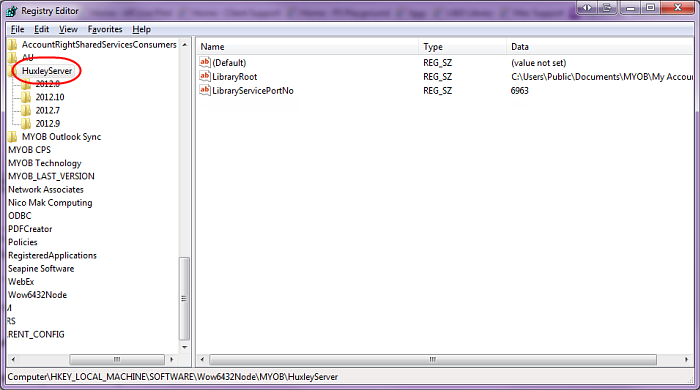Click values pane scroll left arrow
The image size is (700, 390).
pos(202,359)
